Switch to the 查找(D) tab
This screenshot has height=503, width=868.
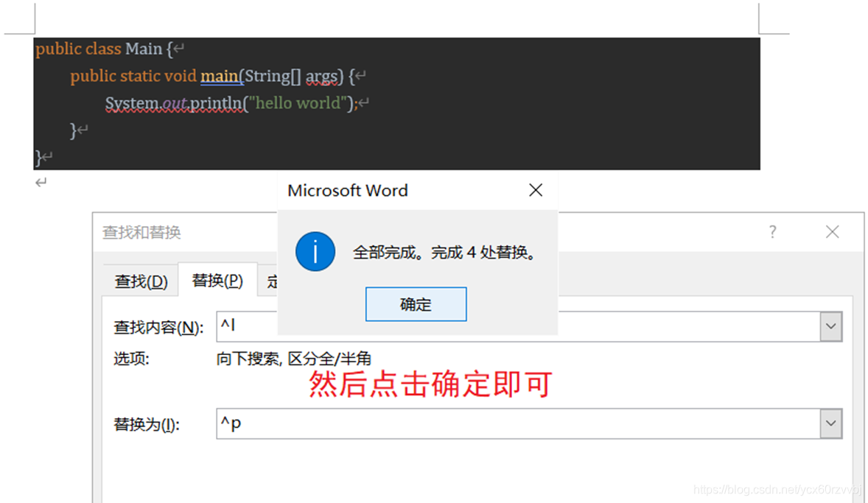141,281
